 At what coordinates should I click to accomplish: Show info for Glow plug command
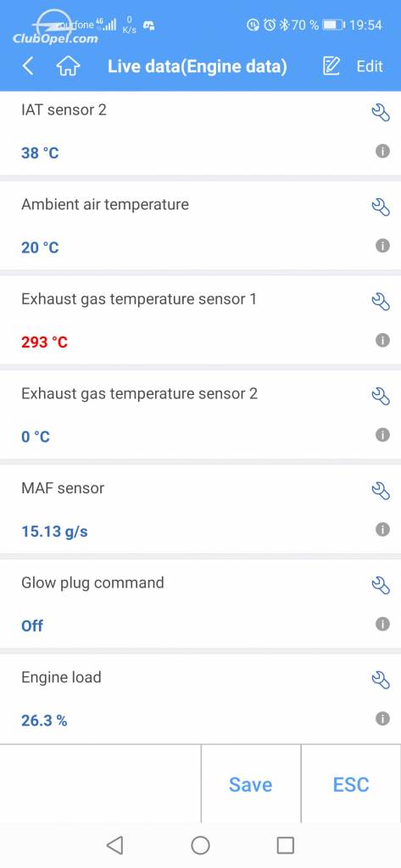point(382,624)
